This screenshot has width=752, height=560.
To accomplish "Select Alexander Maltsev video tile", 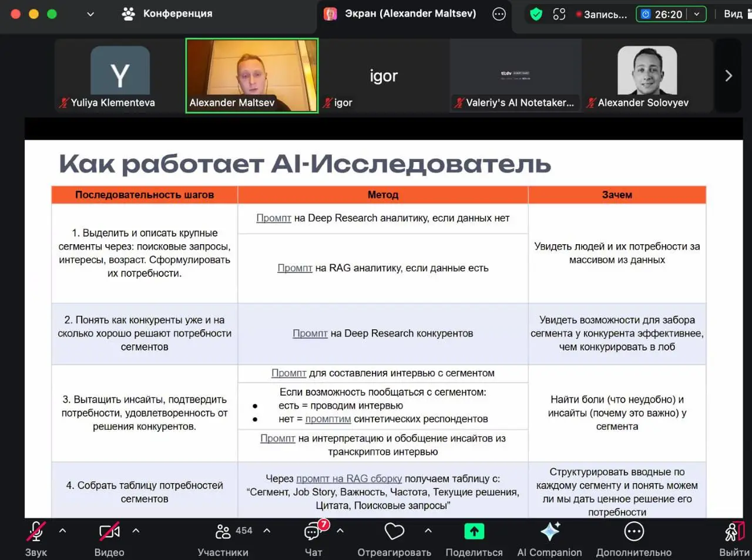I will [x=252, y=76].
